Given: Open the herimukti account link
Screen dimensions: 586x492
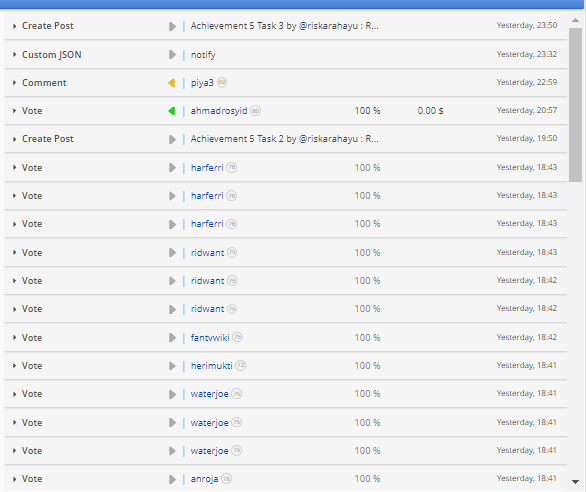Looking at the screenshot, I should pos(212,366).
